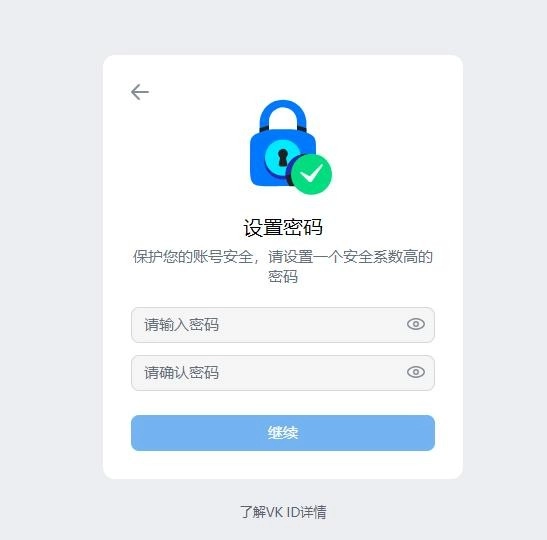Open the 了解VK ID详情 link
Image resolution: width=547 pixels, height=540 pixels.
point(283,512)
